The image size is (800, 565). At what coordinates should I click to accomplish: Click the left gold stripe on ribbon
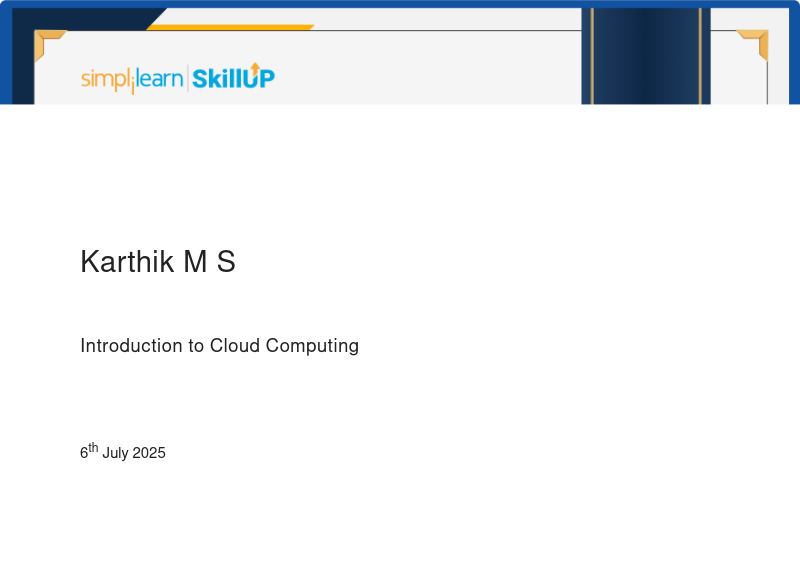tap(592, 55)
